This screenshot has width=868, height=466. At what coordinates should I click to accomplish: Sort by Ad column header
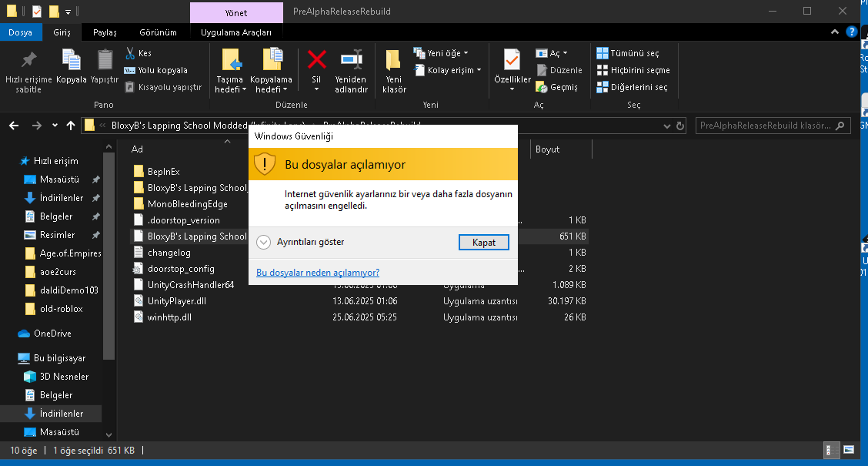(137, 149)
